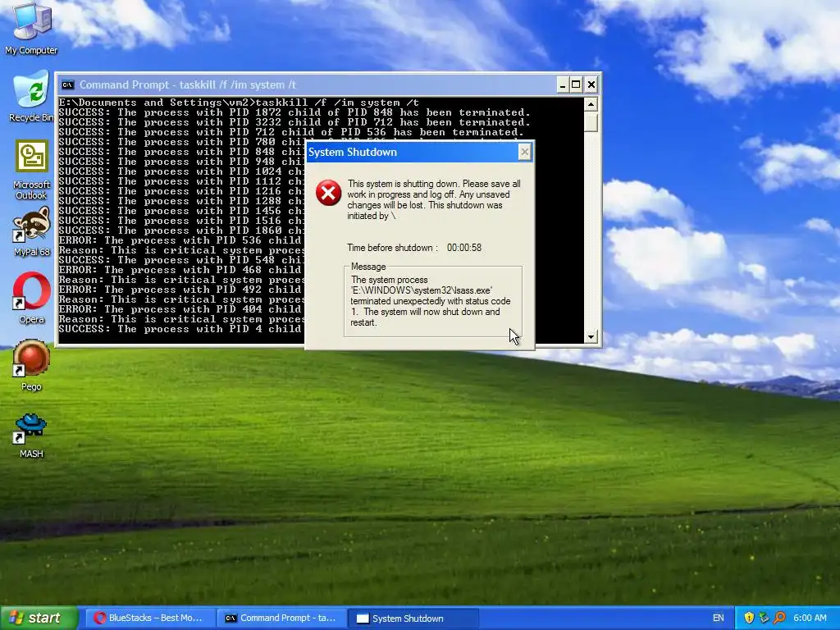Screen dimensions: 840x630
Task: Select the MyPal 68 raccoon shortcut
Action: 32,231
